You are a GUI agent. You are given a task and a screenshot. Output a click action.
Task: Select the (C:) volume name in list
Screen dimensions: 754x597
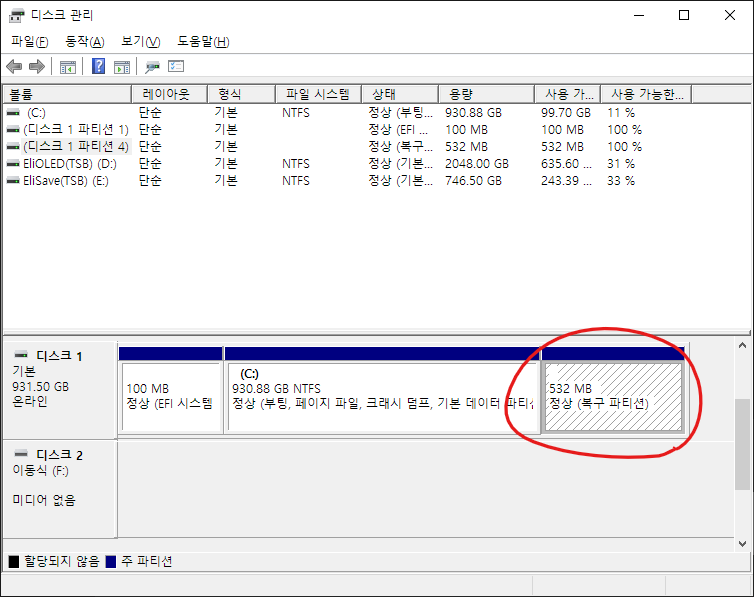tap(36, 113)
